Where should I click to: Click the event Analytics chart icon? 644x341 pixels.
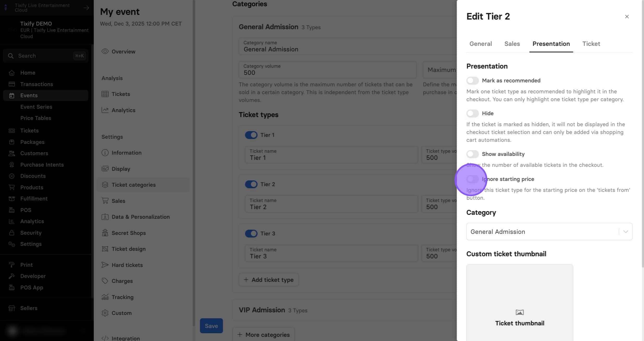pyautogui.click(x=105, y=110)
